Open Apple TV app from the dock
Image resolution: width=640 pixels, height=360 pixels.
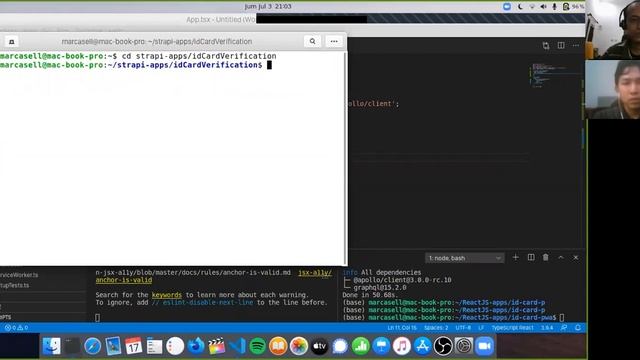click(319, 346)
